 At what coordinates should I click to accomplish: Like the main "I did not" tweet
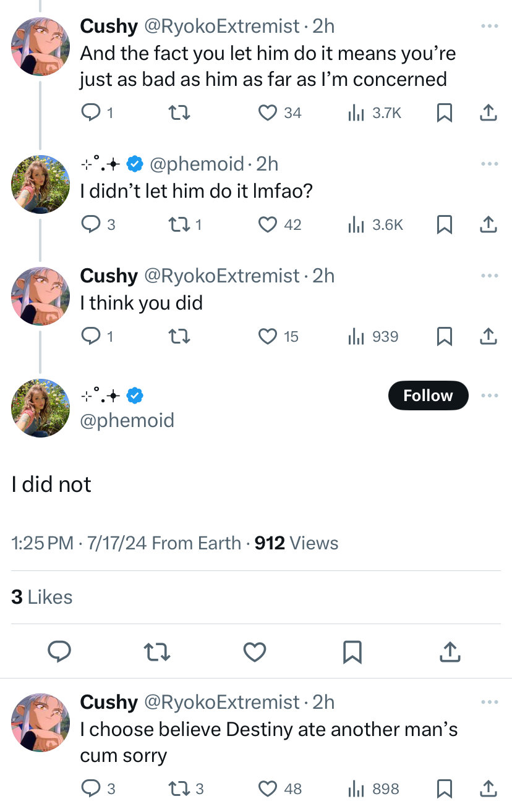255,652
